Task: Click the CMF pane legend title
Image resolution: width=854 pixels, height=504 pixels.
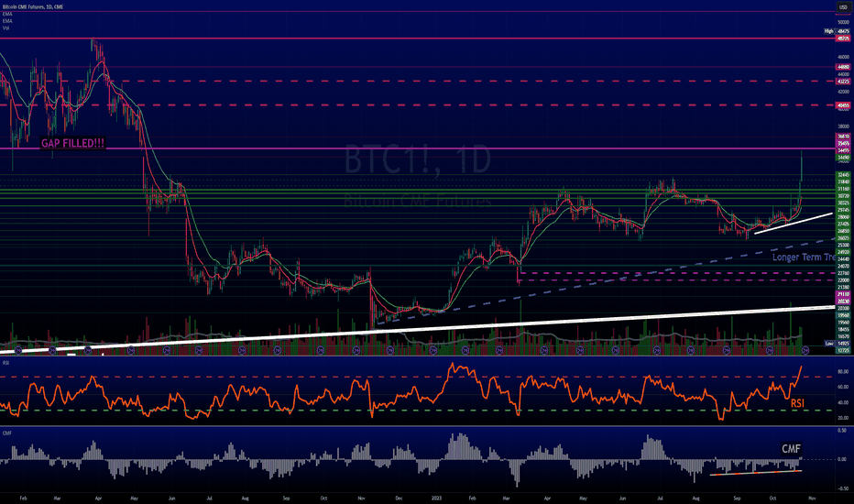Action: pyautogui.click(x=7, y=433)
